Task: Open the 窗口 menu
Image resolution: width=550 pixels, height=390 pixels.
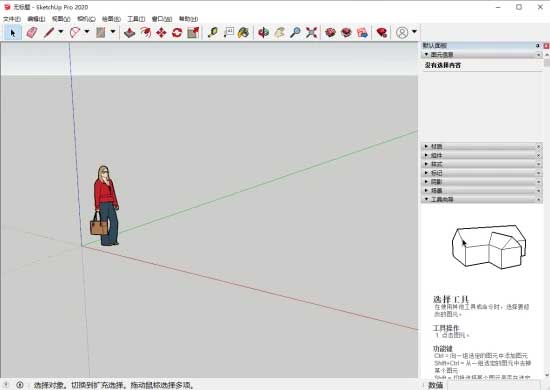Action: click(x=162, y=19)
